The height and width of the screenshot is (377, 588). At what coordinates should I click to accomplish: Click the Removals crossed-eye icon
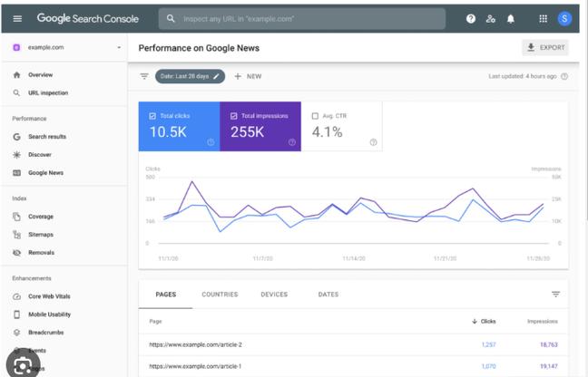click(16, 253)
